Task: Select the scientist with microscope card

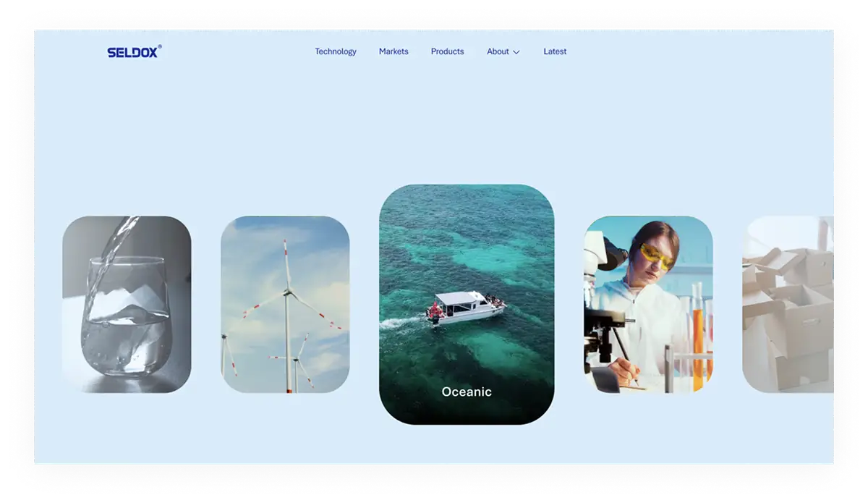Action: click(x=649, y=305)
